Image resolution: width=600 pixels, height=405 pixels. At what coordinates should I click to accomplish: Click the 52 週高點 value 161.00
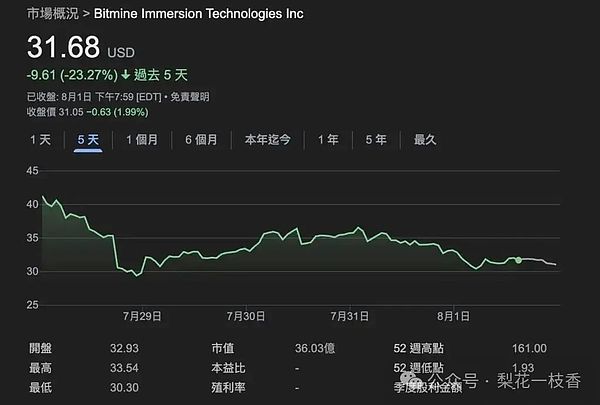[x=528, y=348]
